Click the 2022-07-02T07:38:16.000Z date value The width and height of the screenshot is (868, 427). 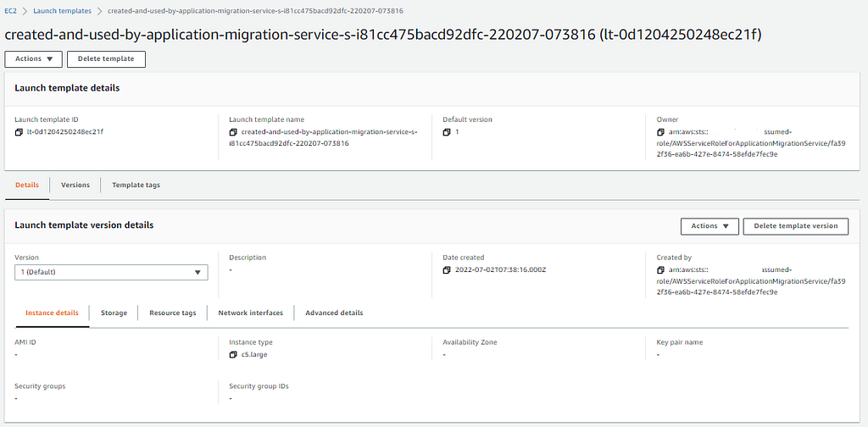click(501, 270)
